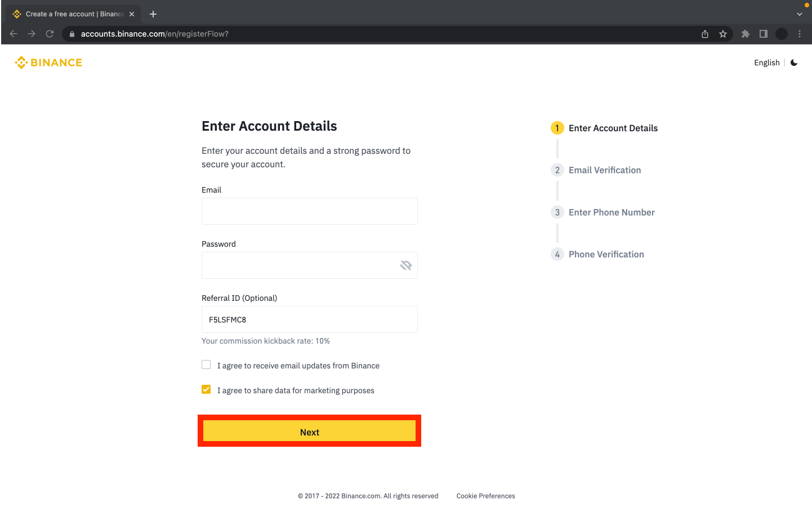Bookmark this page with star icon
The height and width of the screenshot is (507, 812).
click(723, 34)
